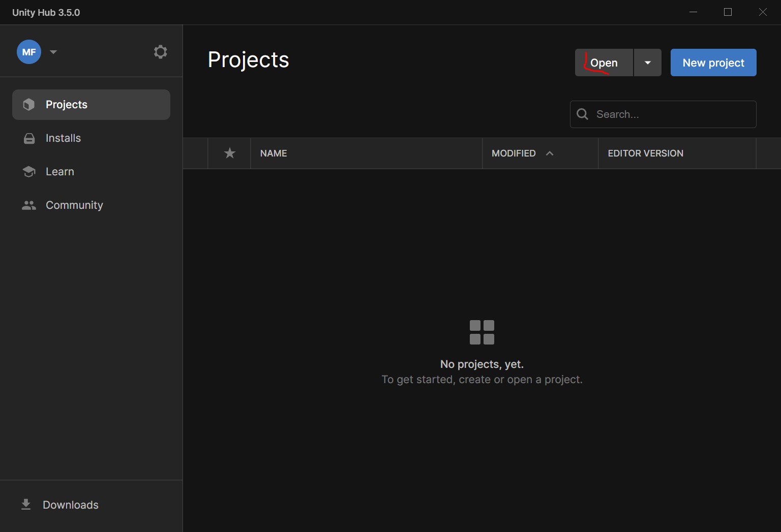Sort projects by the NAME column
The image size is (781, 532).
point(274,153)
